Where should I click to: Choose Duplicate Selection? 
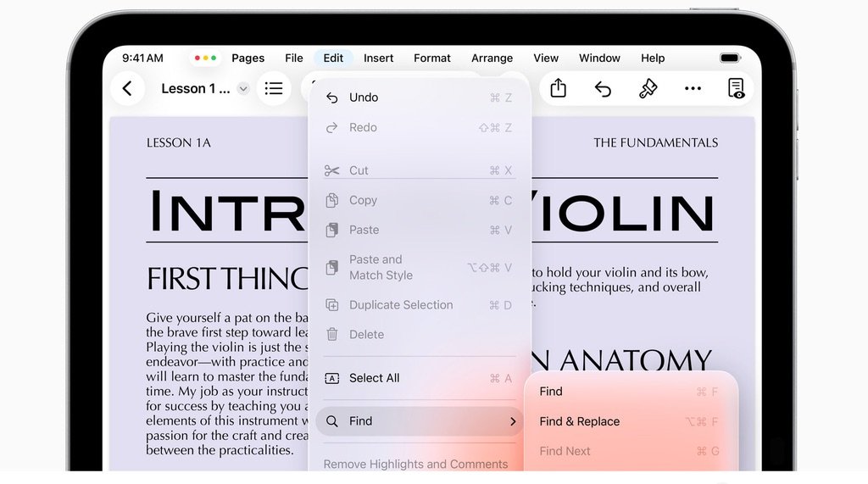[x=419, y=305]
